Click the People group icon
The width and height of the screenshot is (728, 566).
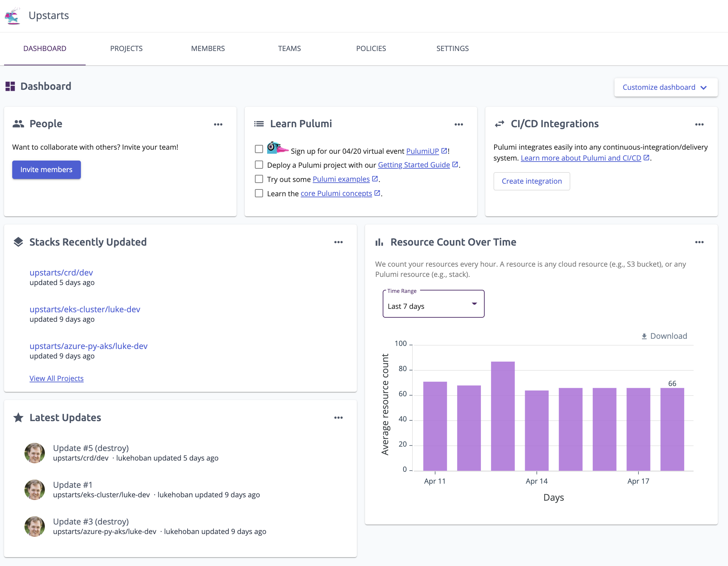click(18, 124)
